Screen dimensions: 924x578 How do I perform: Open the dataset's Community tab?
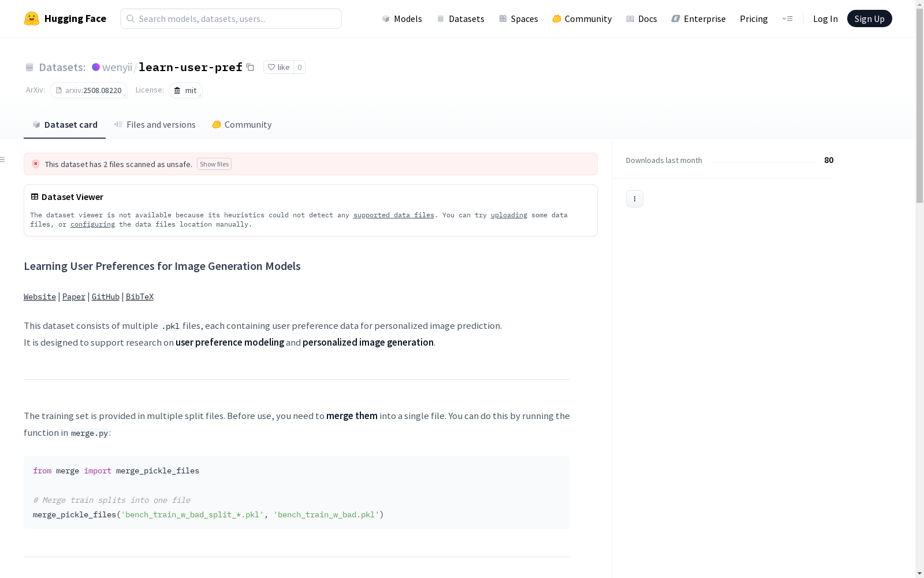click(242, 125)
